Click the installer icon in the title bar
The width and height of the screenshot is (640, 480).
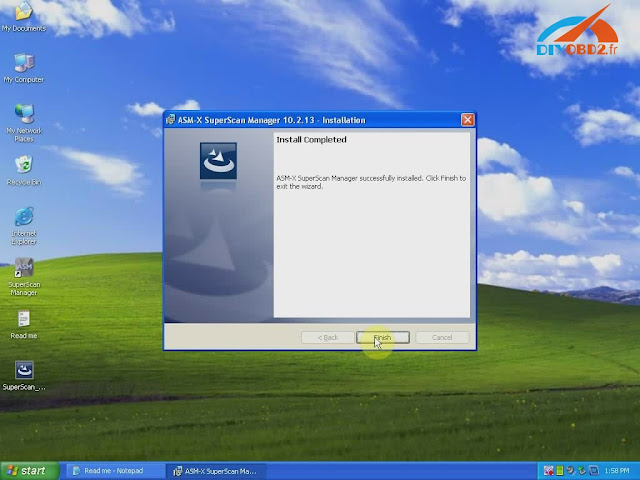click(171, 120)
